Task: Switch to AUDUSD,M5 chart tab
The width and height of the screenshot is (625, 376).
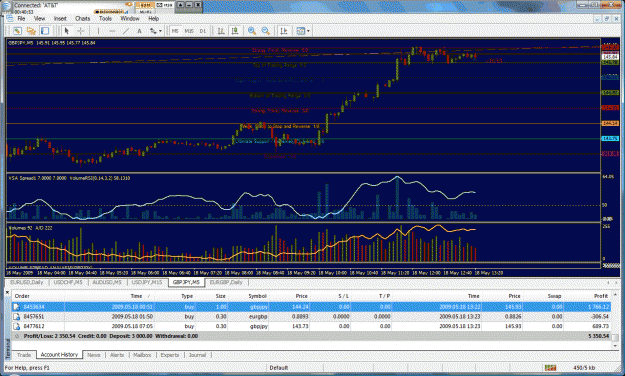Action: [x=107, y=282]
